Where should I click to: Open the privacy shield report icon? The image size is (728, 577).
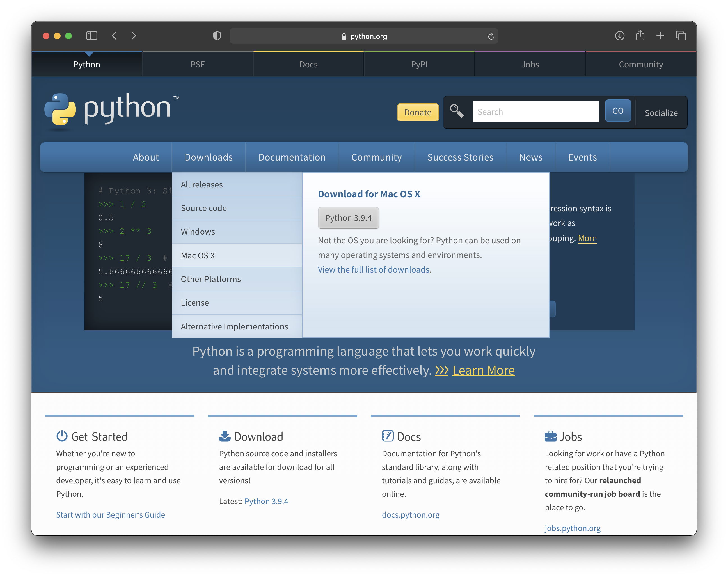pyautogui.click(x=217, y=36)
